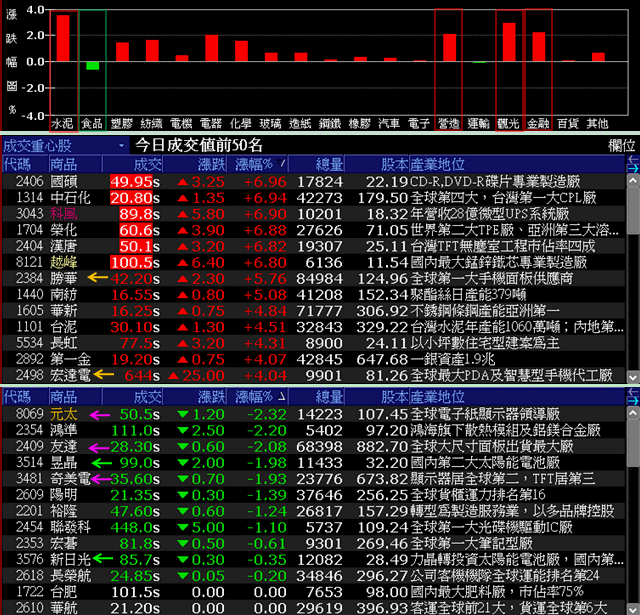This screenshot has height=615, width=640.
Task: Click bottom table 股本 column header
Action: (377, 396)
